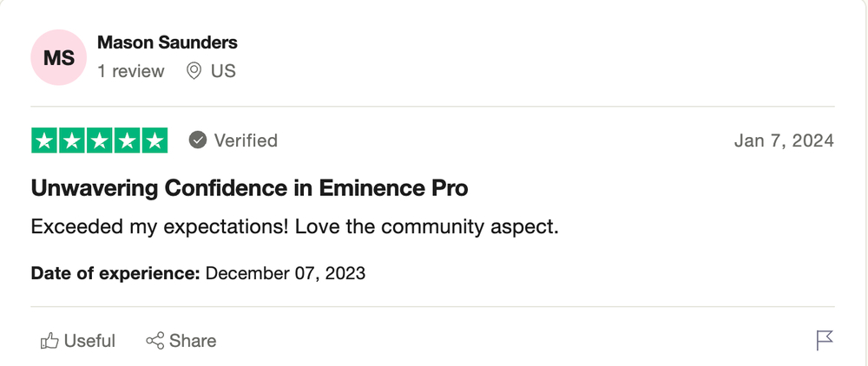Click the Date of experience line
This screenshot has height=366, width=868.
coord(198,273)
